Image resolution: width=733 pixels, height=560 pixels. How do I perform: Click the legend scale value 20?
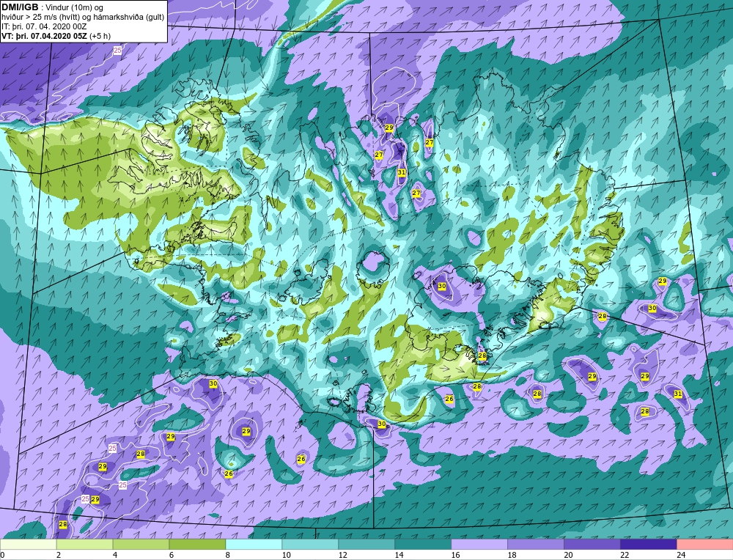pyautogui.click(x=568, y=555)
